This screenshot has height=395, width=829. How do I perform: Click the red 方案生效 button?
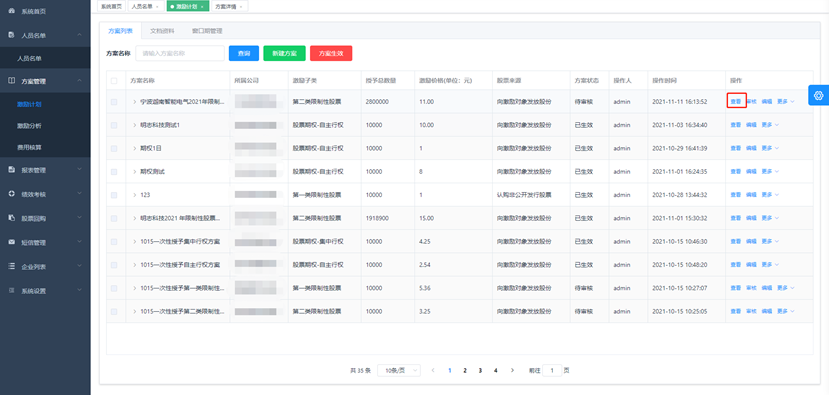(x=331, y=53)
